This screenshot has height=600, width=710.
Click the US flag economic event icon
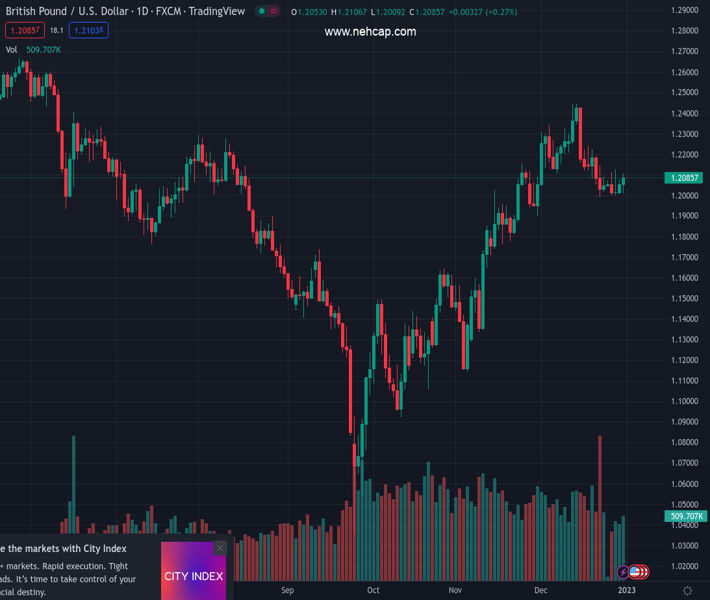click(x=635, y=572)
